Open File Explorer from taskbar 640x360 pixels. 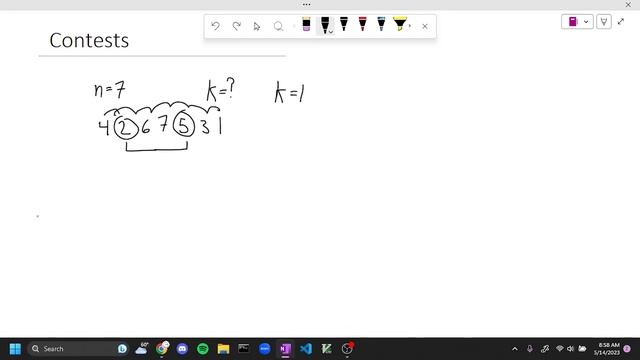[223, 349]
